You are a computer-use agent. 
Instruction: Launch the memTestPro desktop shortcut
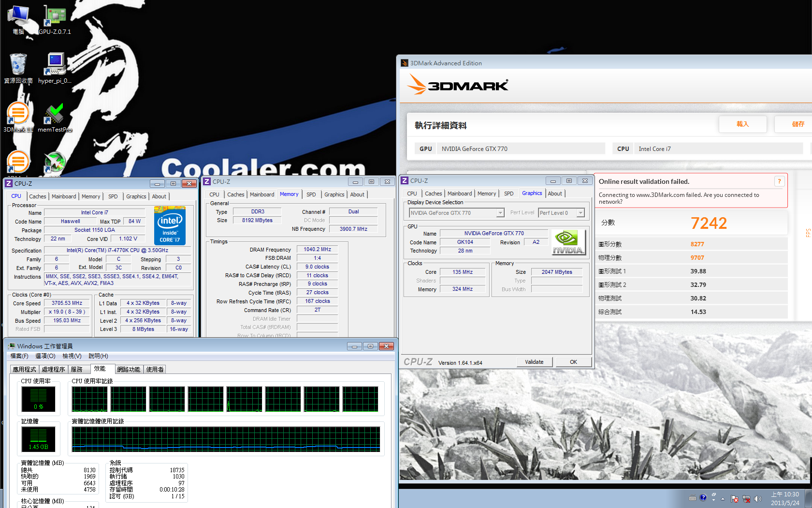pos(55,117)
